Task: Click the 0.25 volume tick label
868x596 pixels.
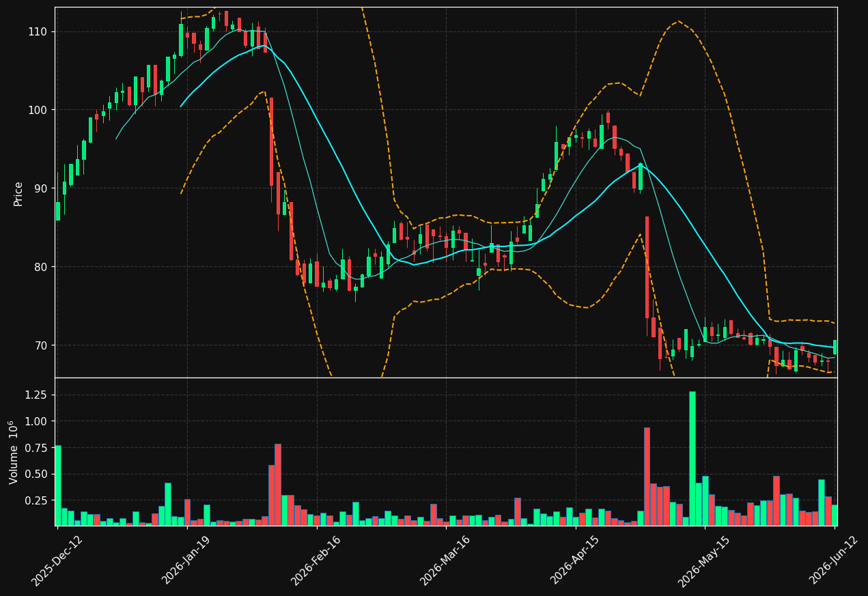Action: coord(36,500)
